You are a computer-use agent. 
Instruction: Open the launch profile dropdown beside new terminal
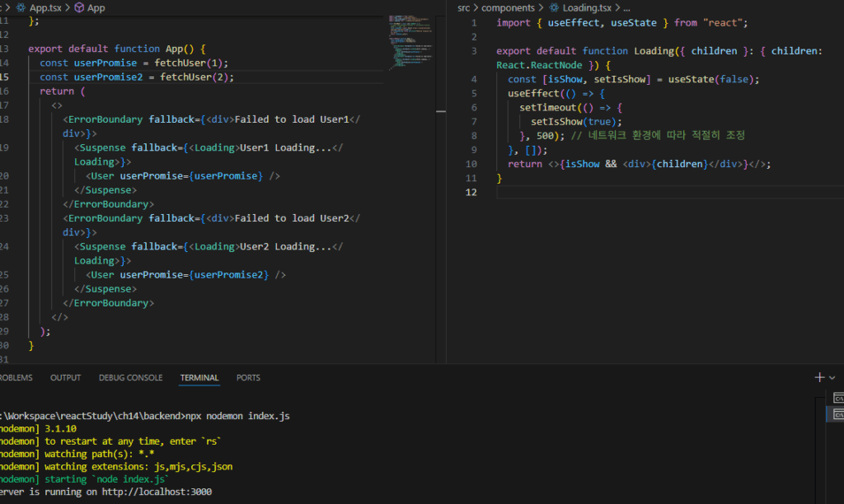tap(832, 377)
